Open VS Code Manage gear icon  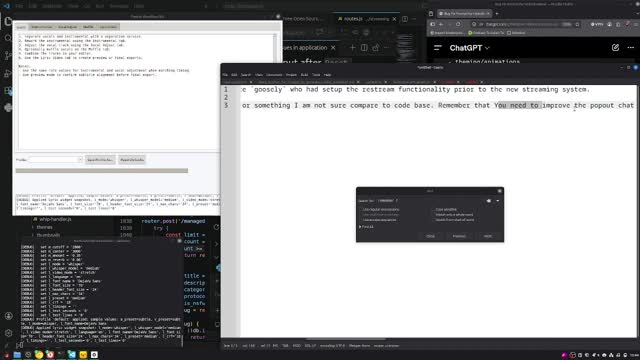(8, 333)
